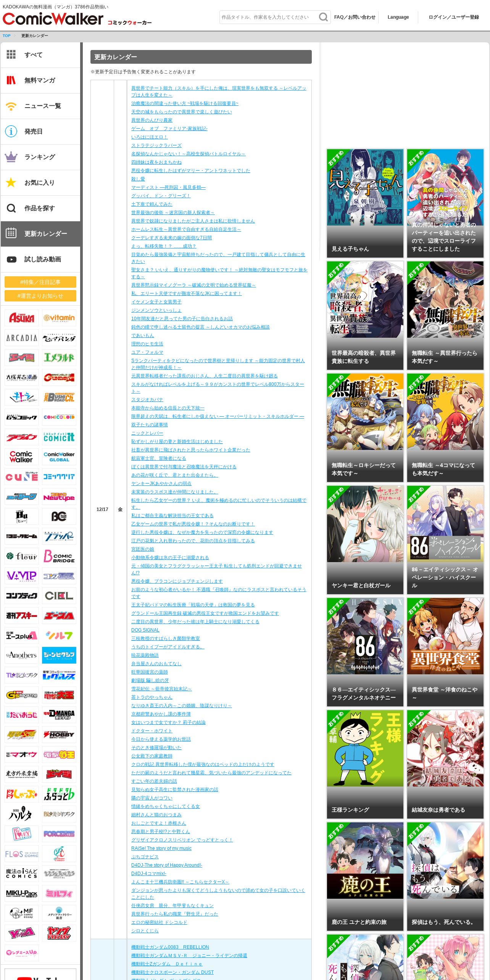The height and width of the screenshot is (980, 490).
Task: Click the 更新カレンダー calendar icon
Action: click(11, 233)
